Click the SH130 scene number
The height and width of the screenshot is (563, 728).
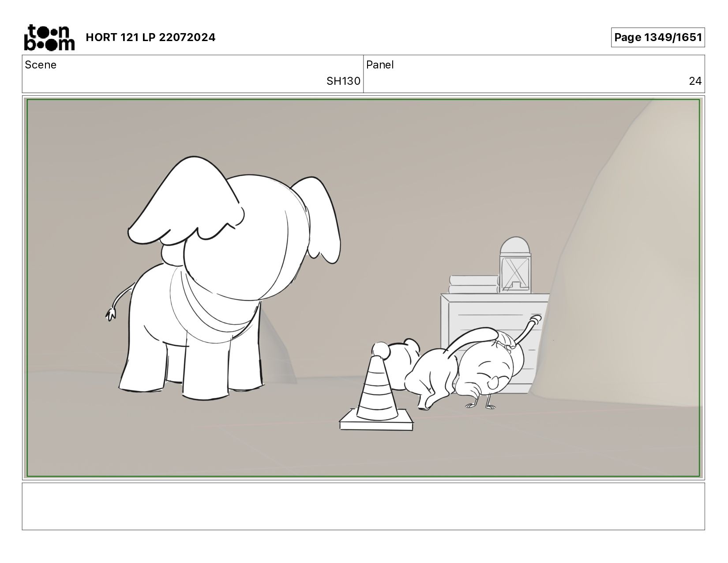coord(343,81)
